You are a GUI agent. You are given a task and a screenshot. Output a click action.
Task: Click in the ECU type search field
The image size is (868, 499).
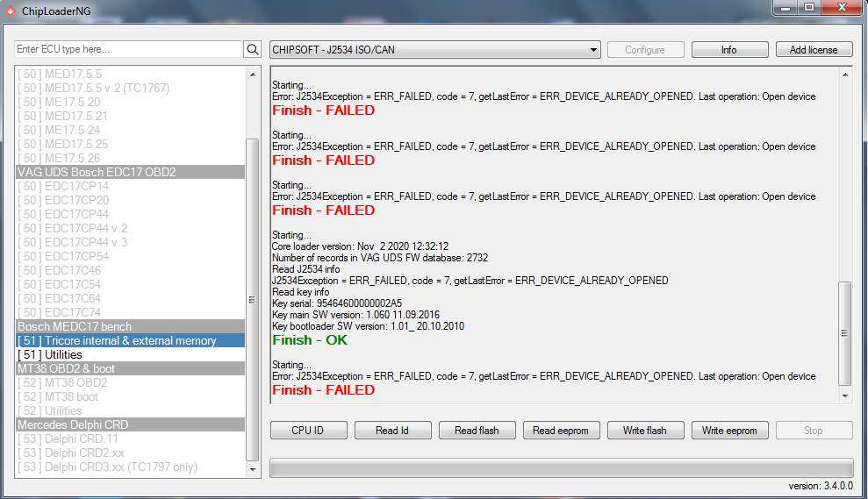[x=128, y=50]
